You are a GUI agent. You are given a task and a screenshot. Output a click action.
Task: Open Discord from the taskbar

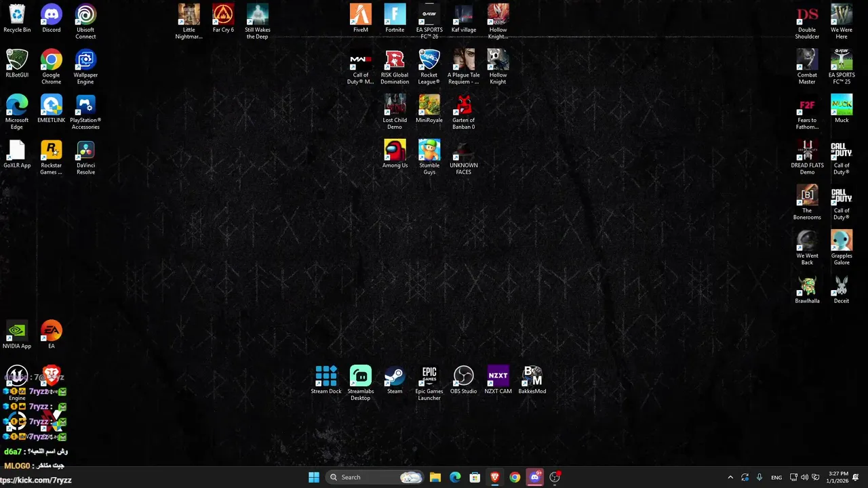(x=535, y=477)
